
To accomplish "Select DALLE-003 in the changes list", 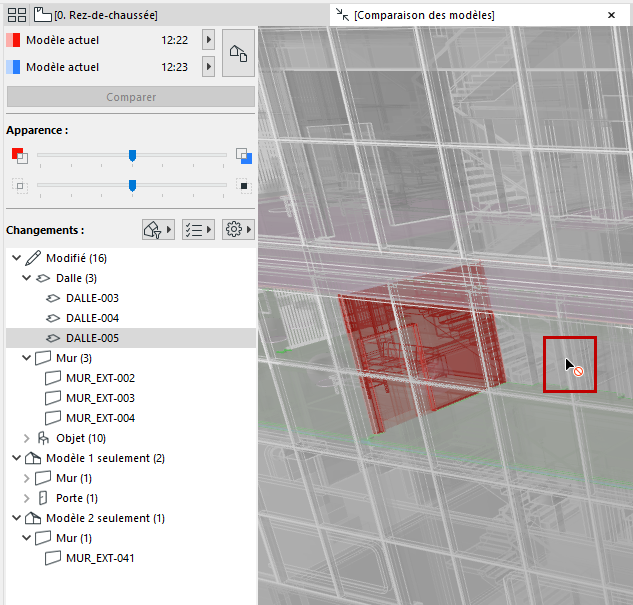I will coord(131,298).
